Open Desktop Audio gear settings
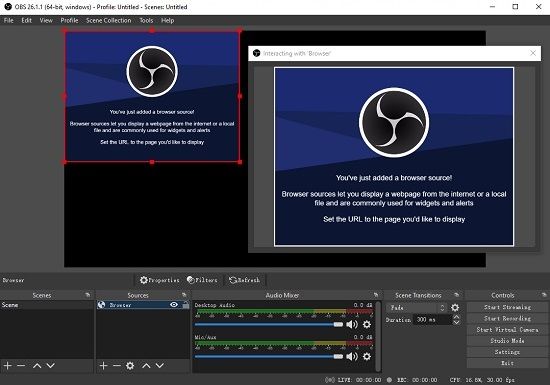The height and width of the screenshot is (385, 550). coord(367,324)
